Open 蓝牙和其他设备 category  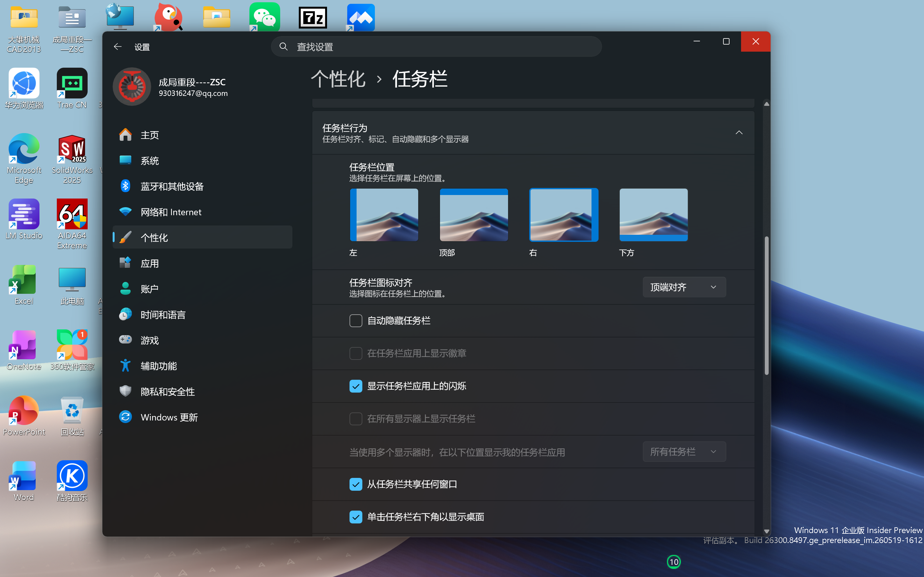[x=203, y=186]
